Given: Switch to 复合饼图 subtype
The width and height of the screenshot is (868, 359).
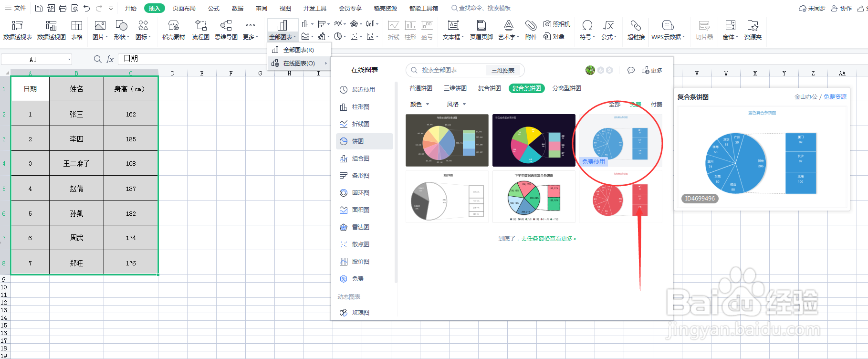Looking at the screenshot, I should [x=490, y=88].
